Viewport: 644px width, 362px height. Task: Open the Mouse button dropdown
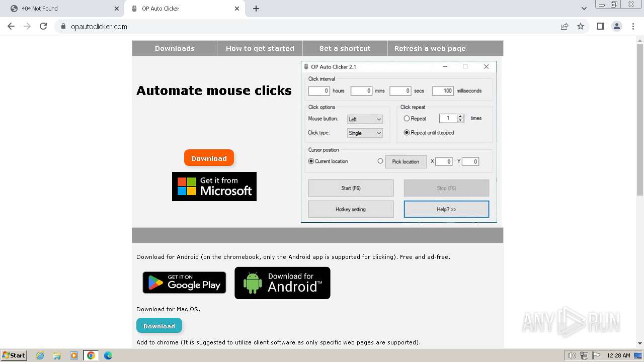tap(365, 119)
